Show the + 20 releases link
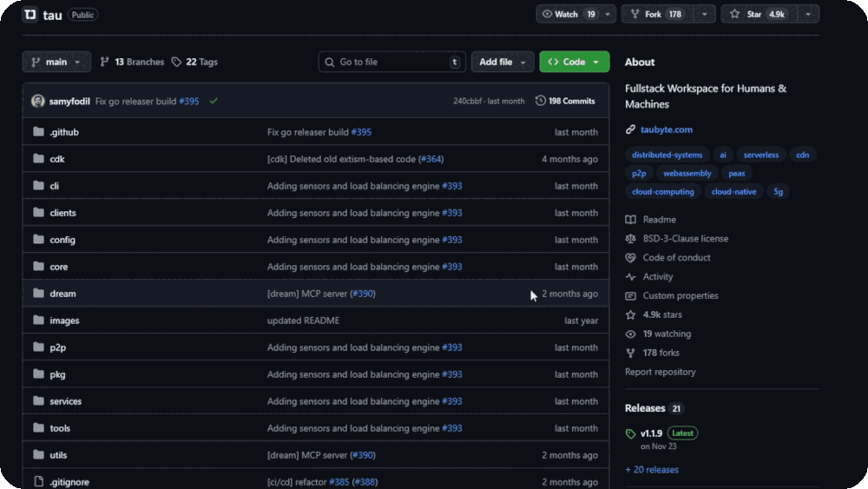Screen dimensions: 868x489 pos(652,470)
